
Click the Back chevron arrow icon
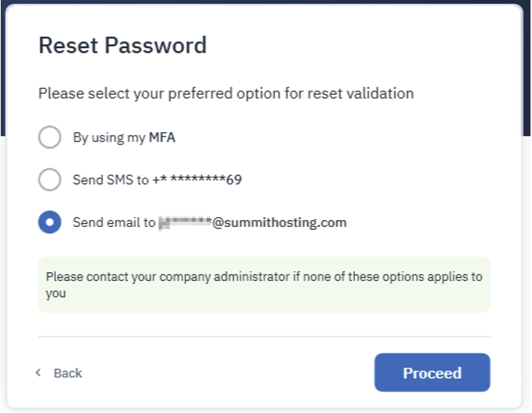[39, 373]
